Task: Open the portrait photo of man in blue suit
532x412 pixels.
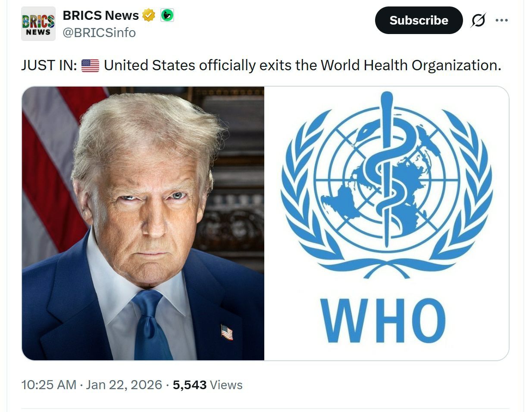Action: point(143,223)
